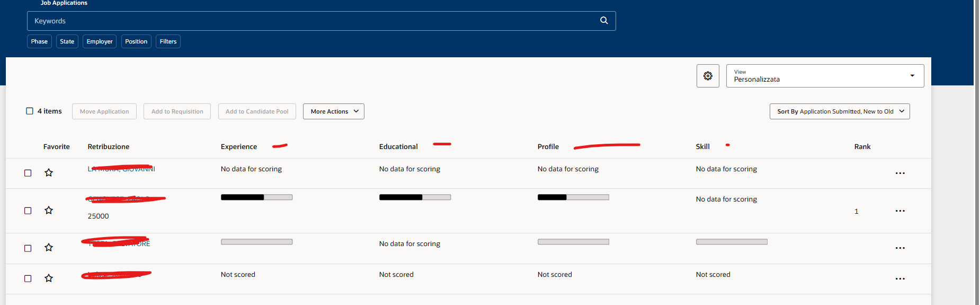Click the Profile column header
This screenshot has height=305, width=980.
coord(548,146)
